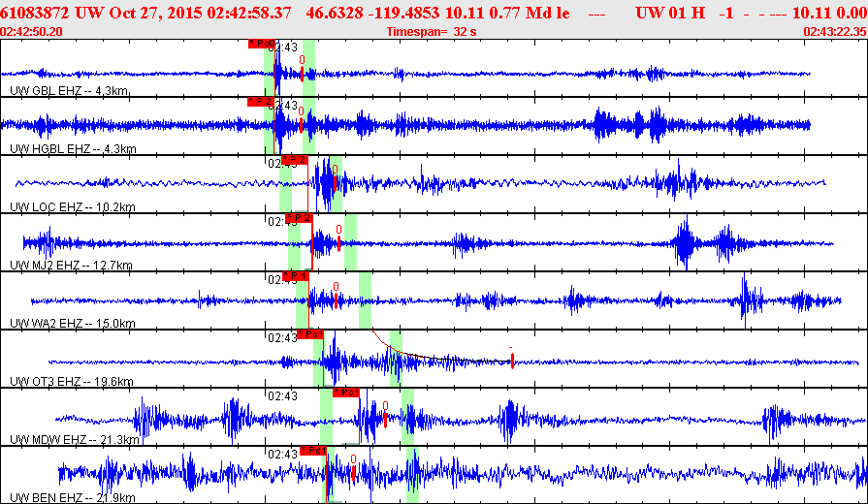Select the P 2 pick flag on MJ2 trace
The height and width of the screenshot is (504, 868).
click(299, 218)
